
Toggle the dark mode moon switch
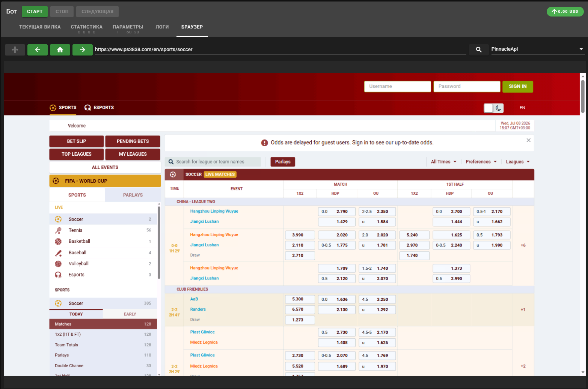click(x=494, y=108)
